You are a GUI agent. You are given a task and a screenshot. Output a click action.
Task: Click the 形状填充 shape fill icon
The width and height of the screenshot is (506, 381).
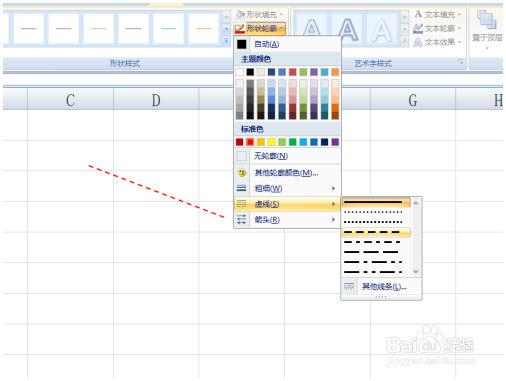coord(240,14)
